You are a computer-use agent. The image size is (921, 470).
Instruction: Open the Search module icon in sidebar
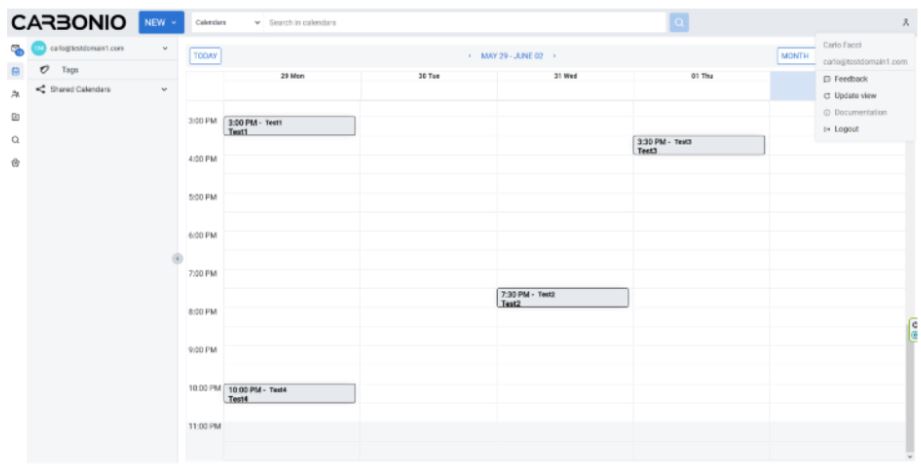click(16, 140)
